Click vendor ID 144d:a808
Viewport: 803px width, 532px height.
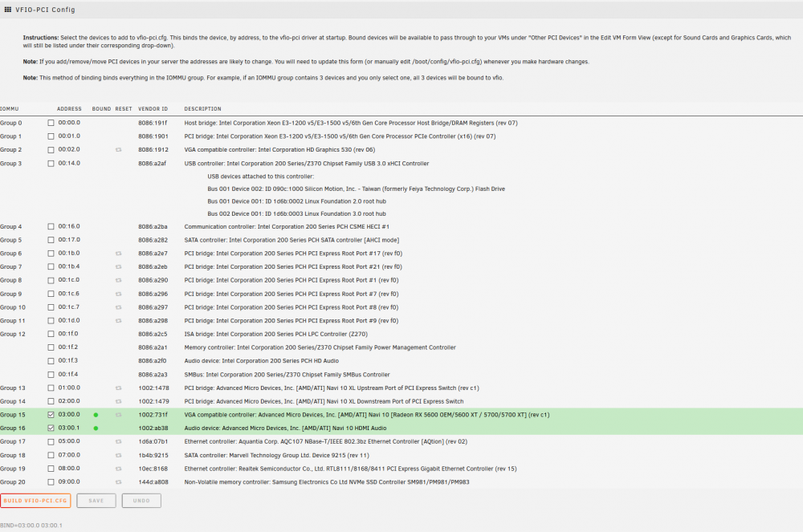153,482
